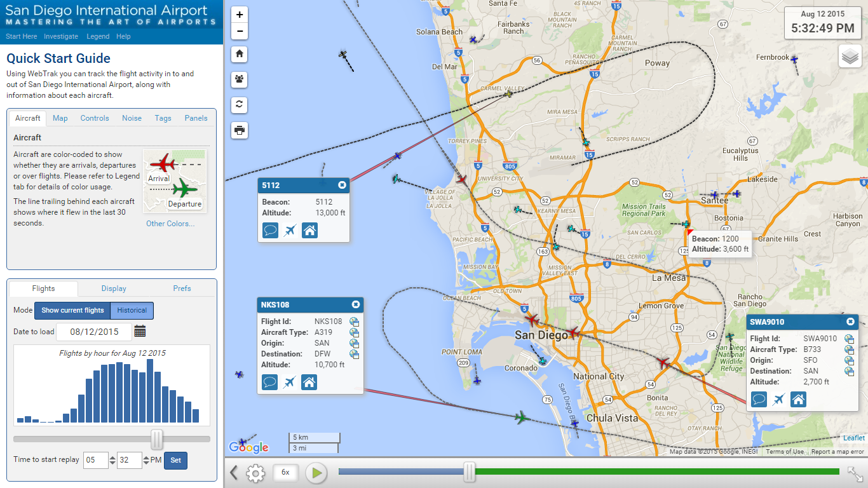Screen dimensions: 868x488
Task: Switch to the Panels guide tab
Action: click(x=196, y=118)
